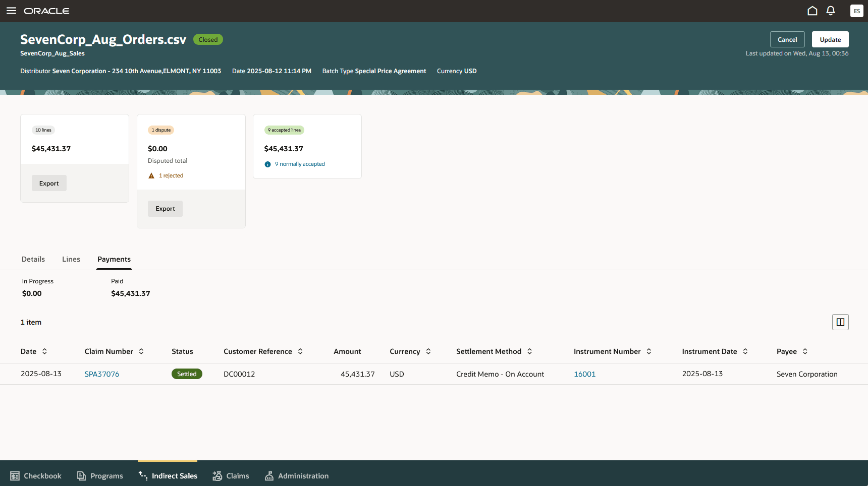Viewport: 868px width, 486px height.
Task: Sort by Customer Reference column
Action: [x=300, y=351]
